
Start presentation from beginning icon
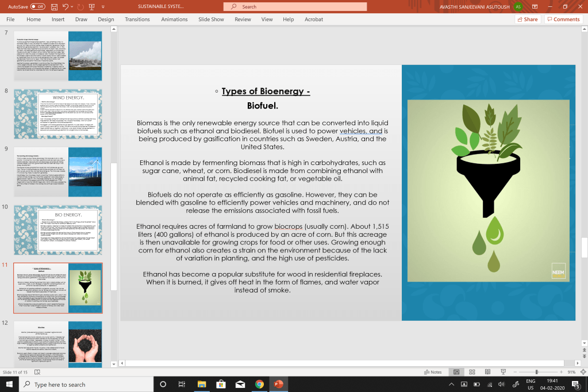click(x=91, y=7)
